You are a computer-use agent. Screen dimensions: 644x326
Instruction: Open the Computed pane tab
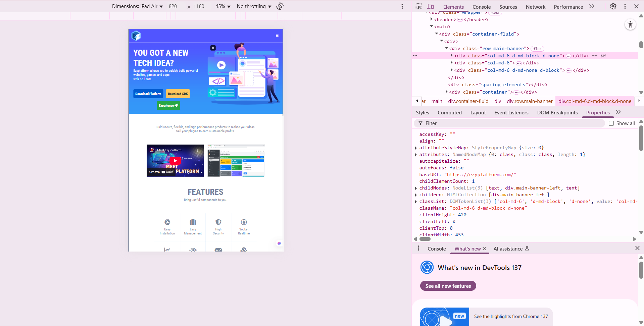click(450, 113)
